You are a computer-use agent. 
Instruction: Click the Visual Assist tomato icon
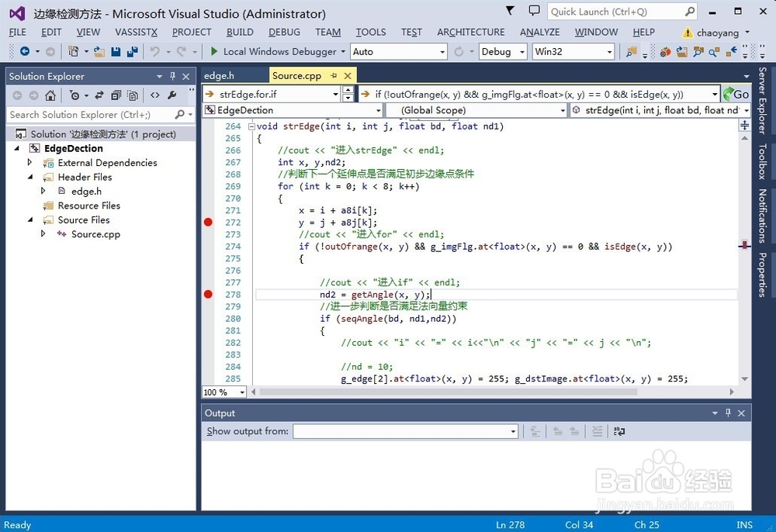coord(666,51)
